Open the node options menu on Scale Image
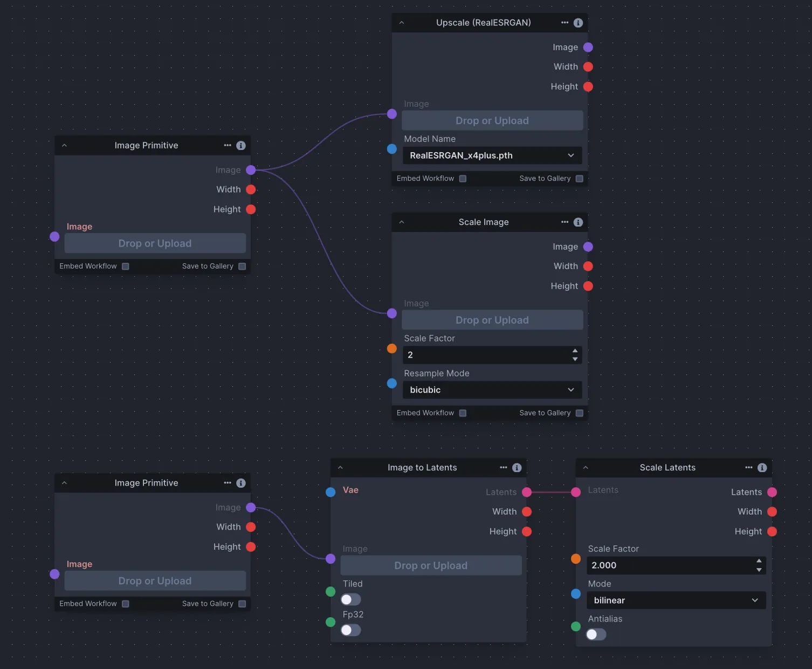This screenshot has height=669, width=812. pos(564,222)
